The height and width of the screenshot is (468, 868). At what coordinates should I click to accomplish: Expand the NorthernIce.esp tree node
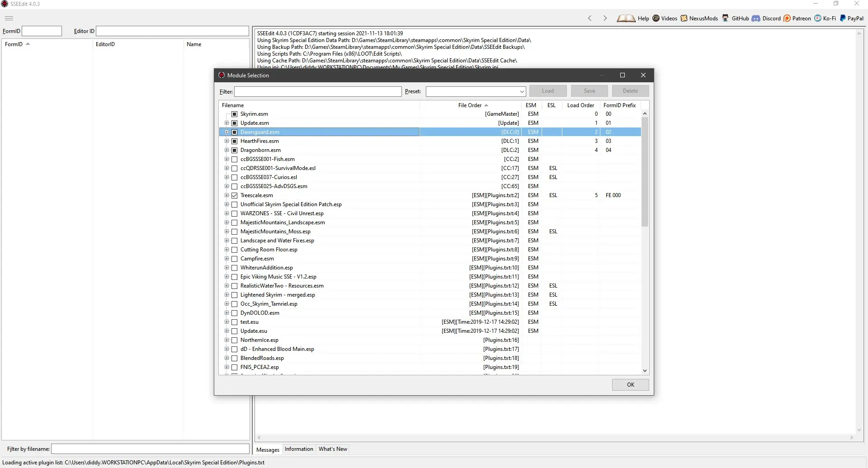click(226, 340)
